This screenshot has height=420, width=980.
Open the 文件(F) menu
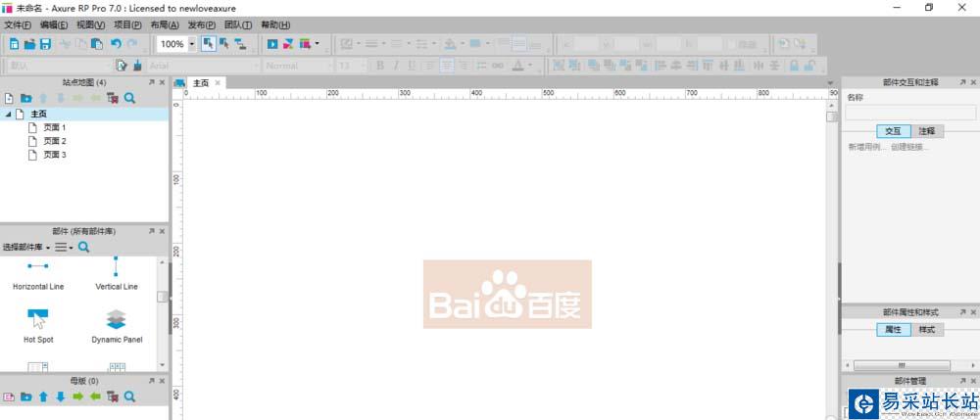(18, 24)
